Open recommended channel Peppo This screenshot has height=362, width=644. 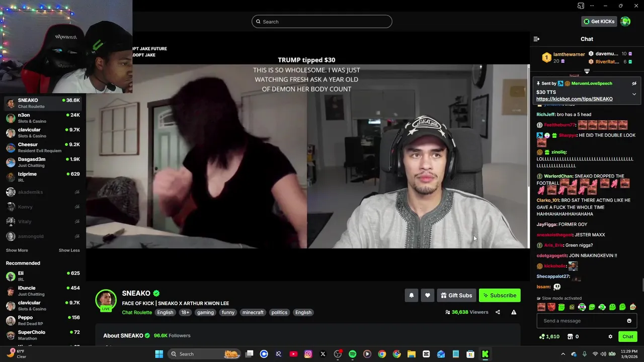[43, 320]
